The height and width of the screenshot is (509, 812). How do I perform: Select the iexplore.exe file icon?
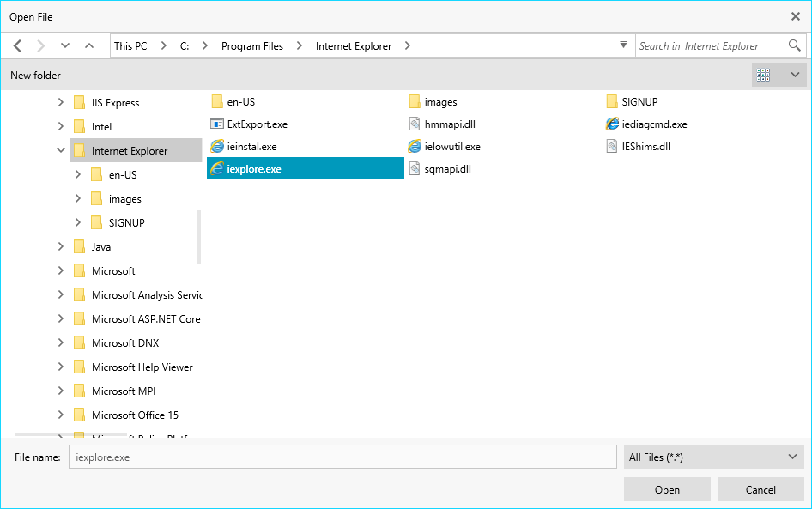[217, 169]
